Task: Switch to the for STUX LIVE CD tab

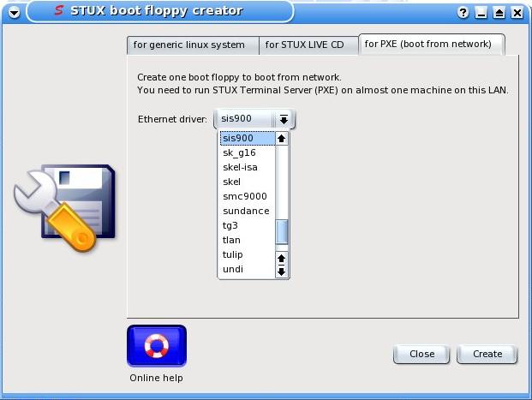Action: pyautogui.click(x=308, y=45)
